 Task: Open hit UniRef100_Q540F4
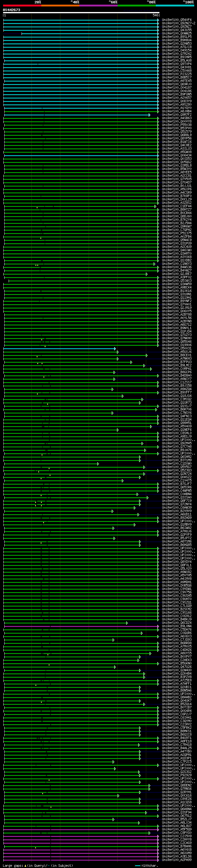tap(177, 20)
